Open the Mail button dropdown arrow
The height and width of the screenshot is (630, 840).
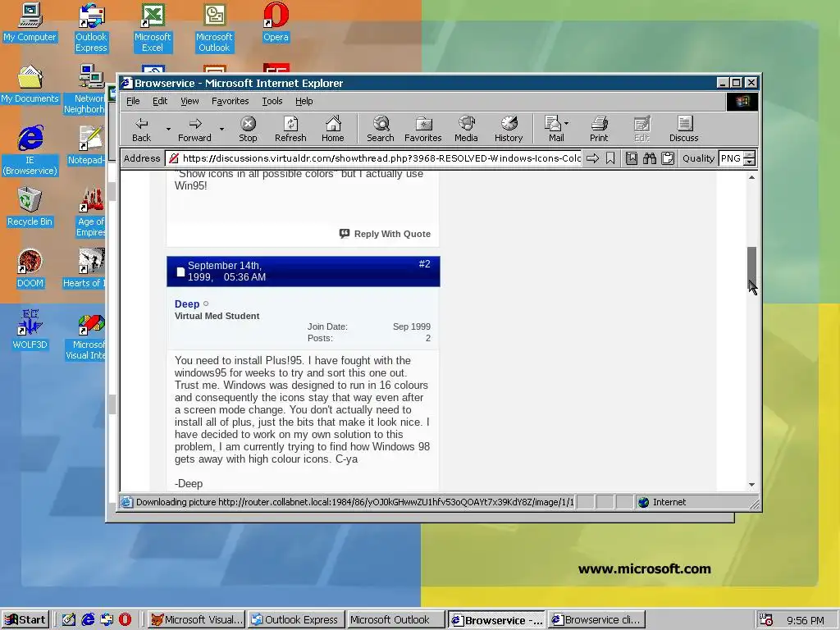click(566, 123)
